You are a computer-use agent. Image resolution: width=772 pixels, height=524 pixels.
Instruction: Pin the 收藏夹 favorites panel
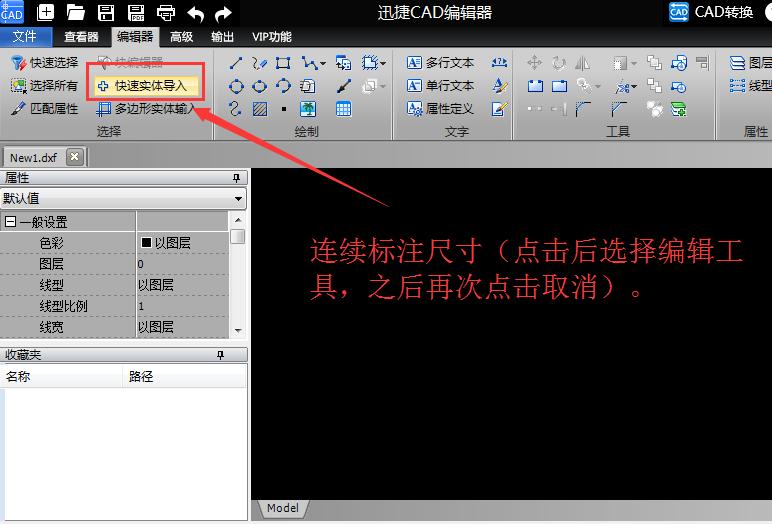(x=221, y=355)
